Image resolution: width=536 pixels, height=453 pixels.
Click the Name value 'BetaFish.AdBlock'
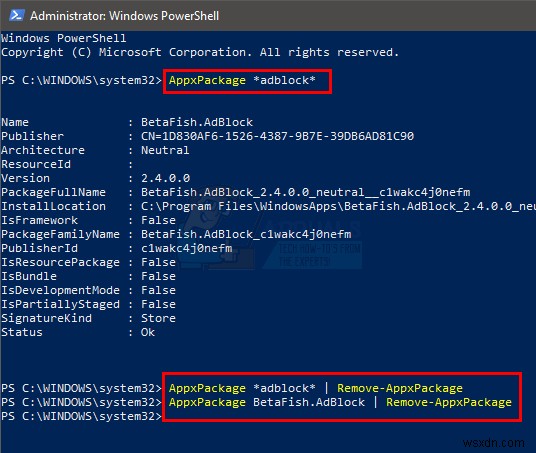coord(197,122)
